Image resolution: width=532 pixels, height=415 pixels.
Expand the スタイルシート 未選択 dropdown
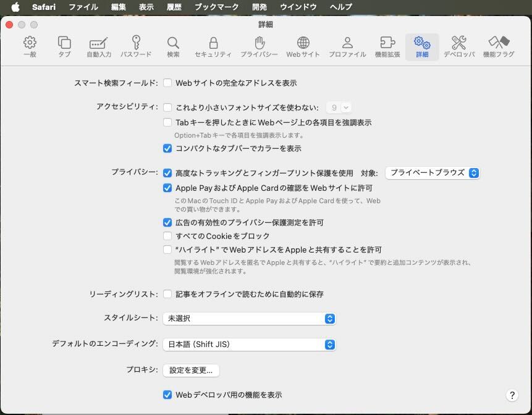pos(249,319)
